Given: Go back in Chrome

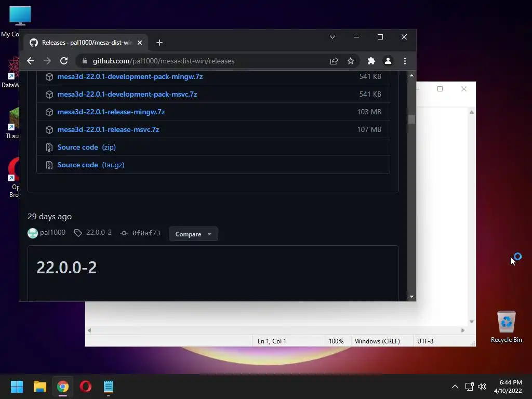Looking at the screenshot, I should [x=31, y=61].
